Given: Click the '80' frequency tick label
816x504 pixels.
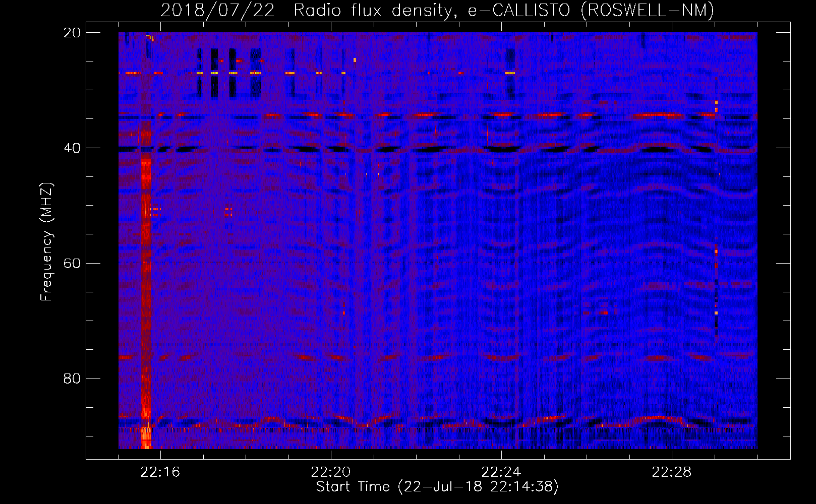Looking at the screenshot, I should tap(72, 379).
